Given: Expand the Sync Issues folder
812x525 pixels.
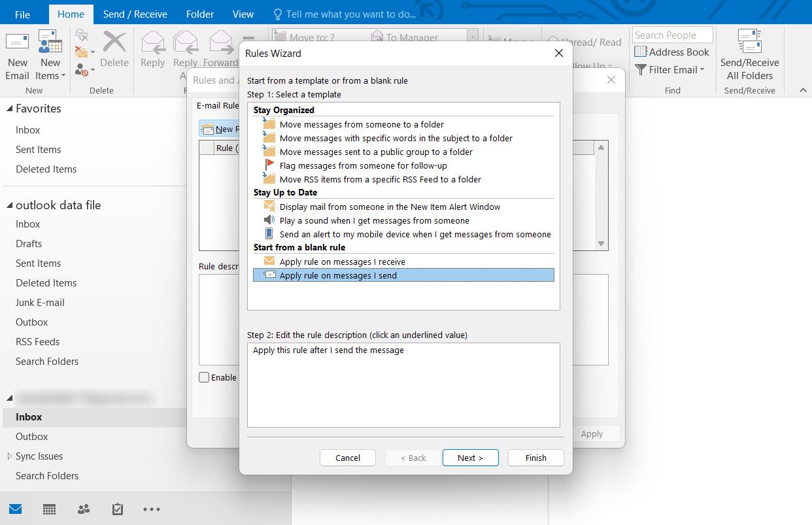Looking at the screenshot, I should point(9,456).
